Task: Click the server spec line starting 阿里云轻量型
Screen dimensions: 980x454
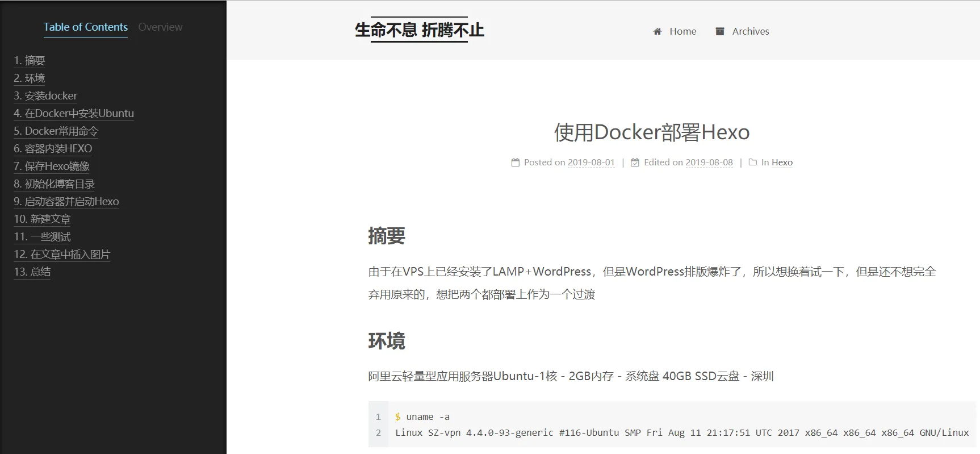Action: click(x=571, y=376)
